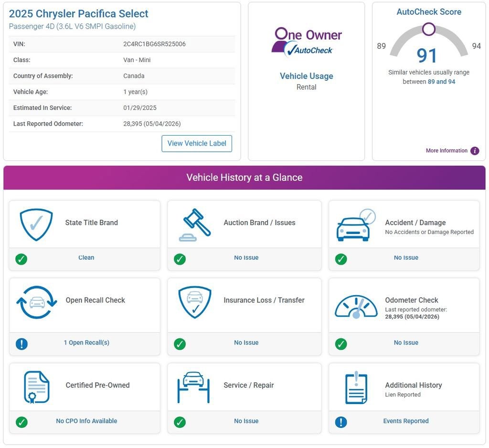Click the Certified Pre-Owned card title
Viewport: 489px width, 448px height.
[x=97, y=385]
